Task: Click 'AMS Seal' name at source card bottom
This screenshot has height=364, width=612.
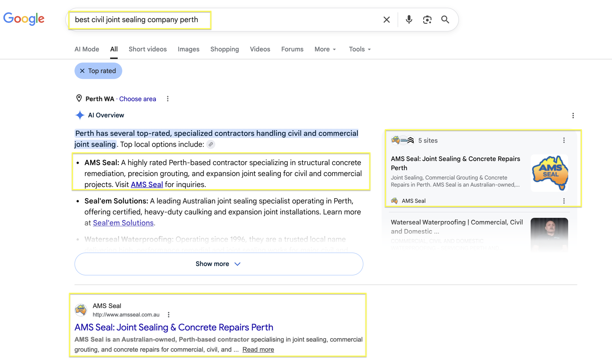Action: 414,201
